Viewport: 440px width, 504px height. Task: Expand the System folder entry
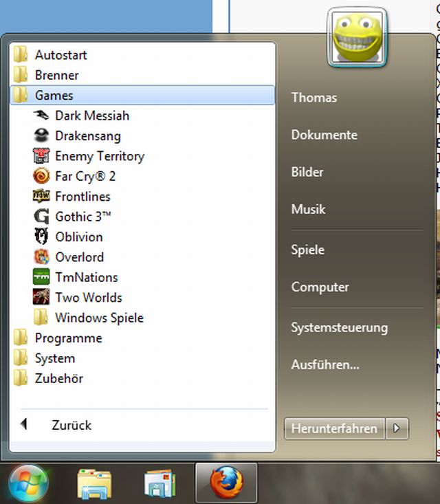[142, 358]
